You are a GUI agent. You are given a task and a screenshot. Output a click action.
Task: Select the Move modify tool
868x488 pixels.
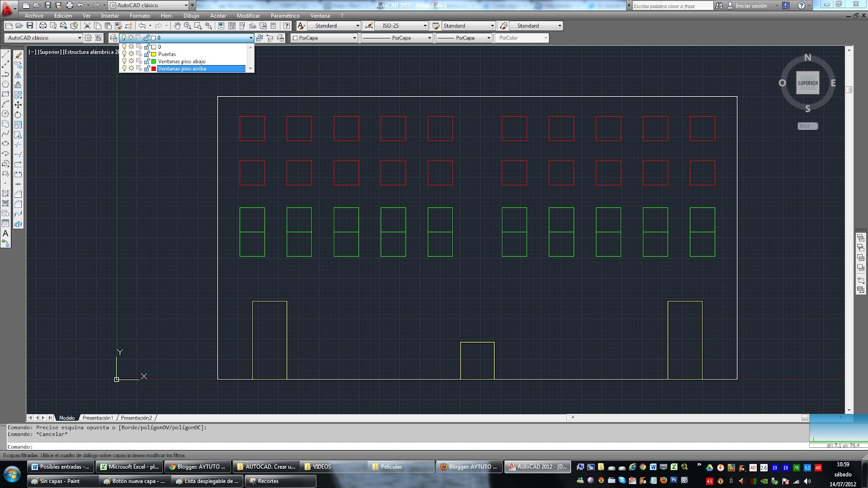click(x=18, y=105)
